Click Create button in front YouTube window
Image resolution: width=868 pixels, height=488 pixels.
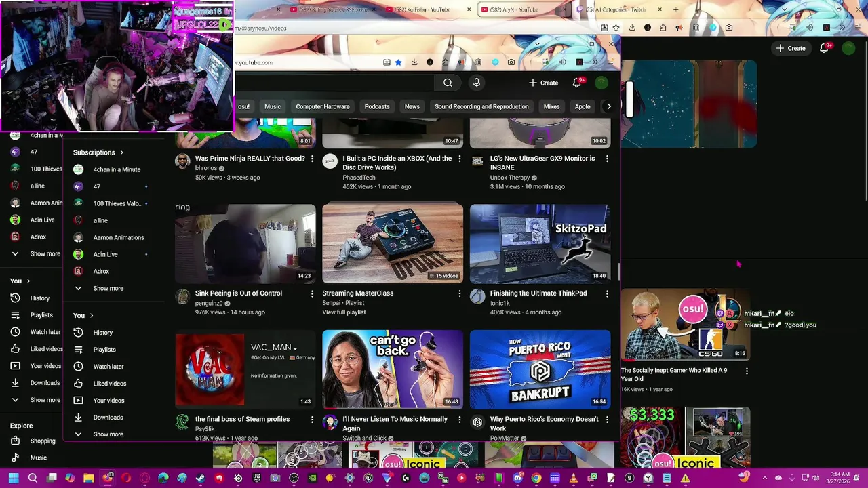[x=544, y=83]
